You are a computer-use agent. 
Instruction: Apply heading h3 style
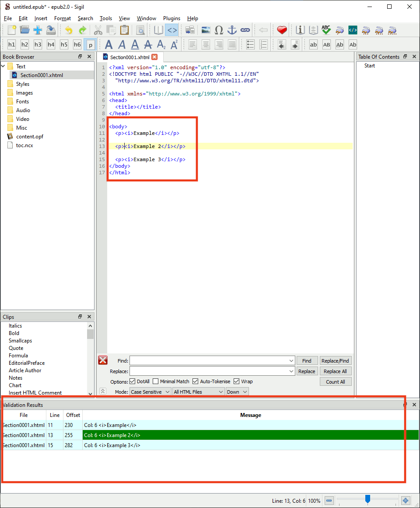(38, 44)
